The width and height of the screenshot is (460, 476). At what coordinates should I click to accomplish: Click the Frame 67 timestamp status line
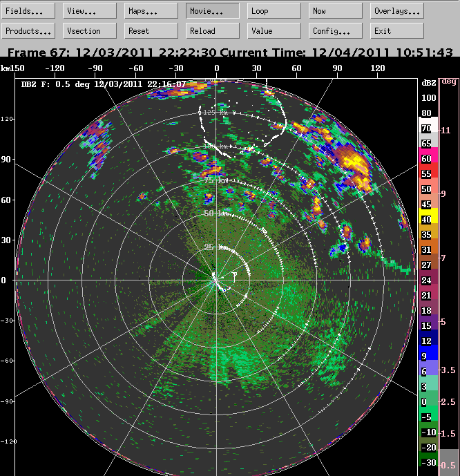[x=230, y=53]
